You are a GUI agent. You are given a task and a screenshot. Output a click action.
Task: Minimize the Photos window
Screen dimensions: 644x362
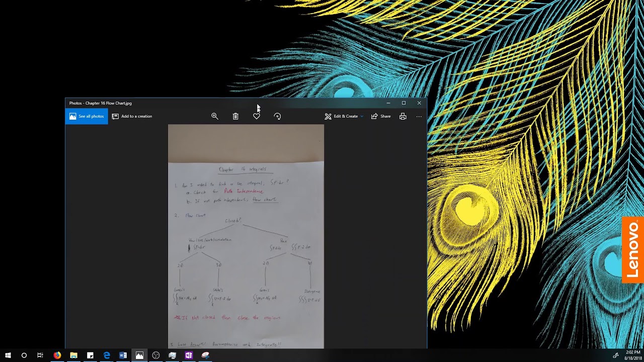[388, 103]
